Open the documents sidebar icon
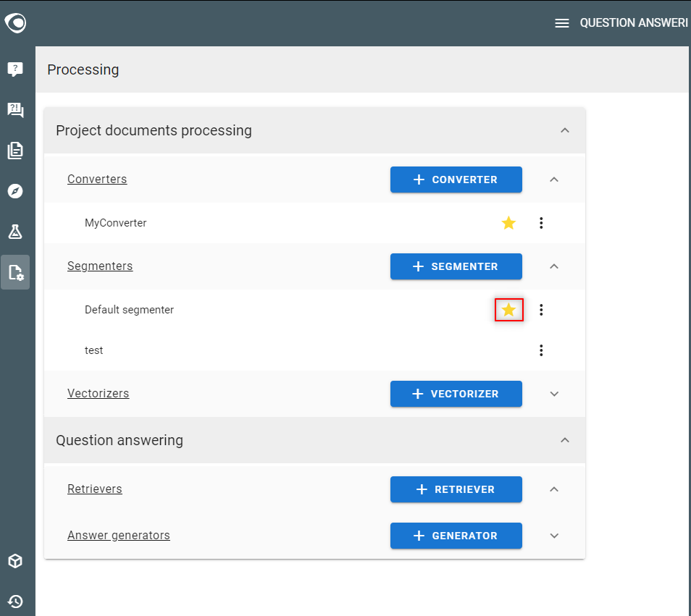691x616 pixels. point(15,151)
